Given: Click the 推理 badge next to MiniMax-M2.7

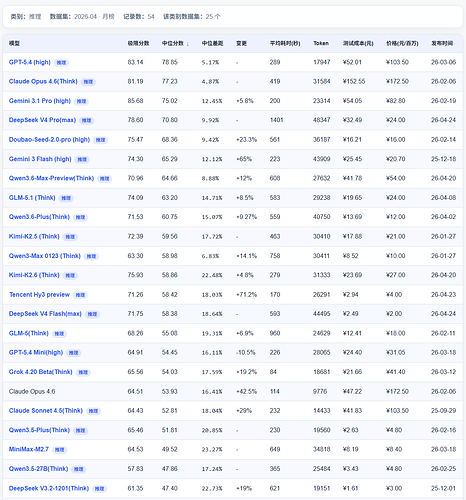Looking at the screenshot, I should click(x=60, y=450).
